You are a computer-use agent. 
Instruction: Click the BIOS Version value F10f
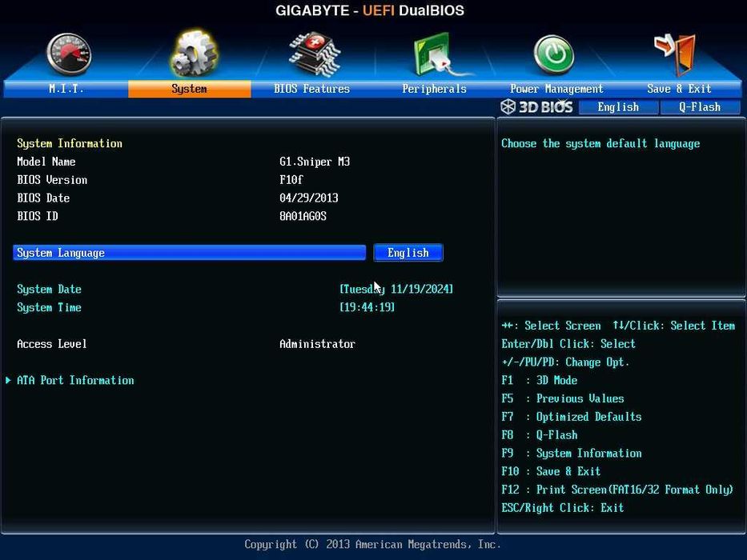point(291,180)
